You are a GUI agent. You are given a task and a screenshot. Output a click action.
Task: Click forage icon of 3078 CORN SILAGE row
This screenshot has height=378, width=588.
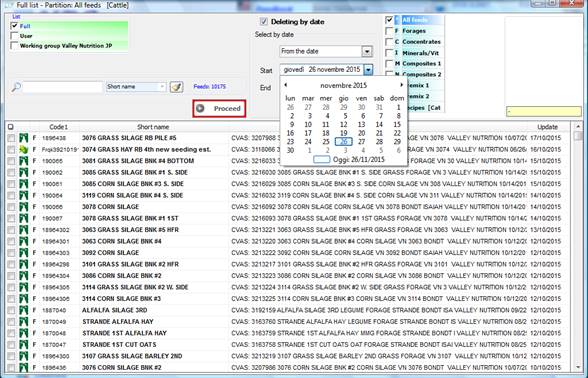pos(24,207)
